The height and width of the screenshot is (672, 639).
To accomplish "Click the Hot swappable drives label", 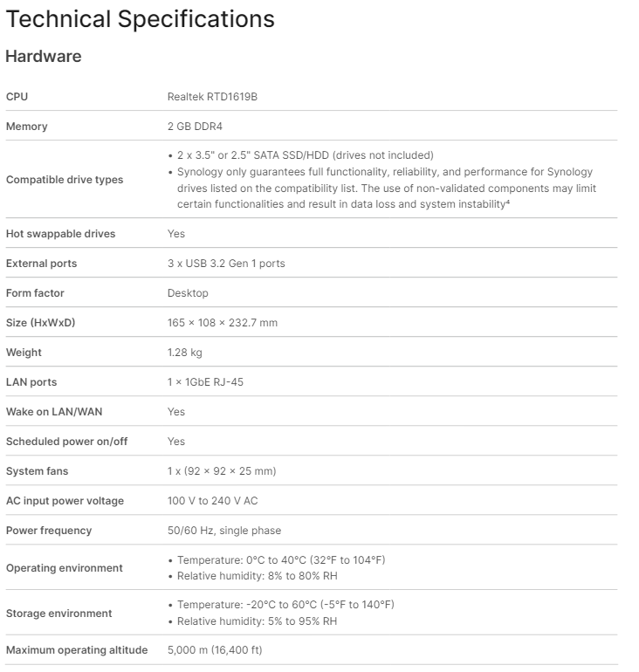I will (60, 234).
